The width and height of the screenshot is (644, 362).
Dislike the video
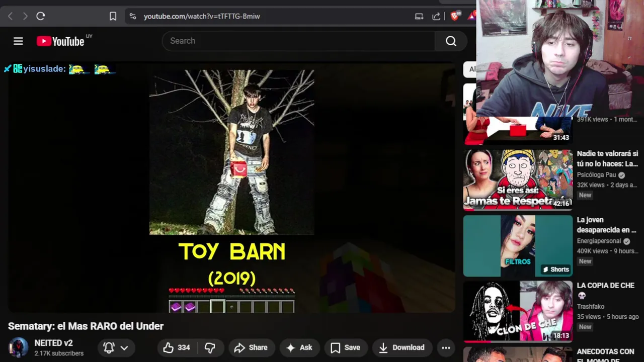click(x=210, y=347)
